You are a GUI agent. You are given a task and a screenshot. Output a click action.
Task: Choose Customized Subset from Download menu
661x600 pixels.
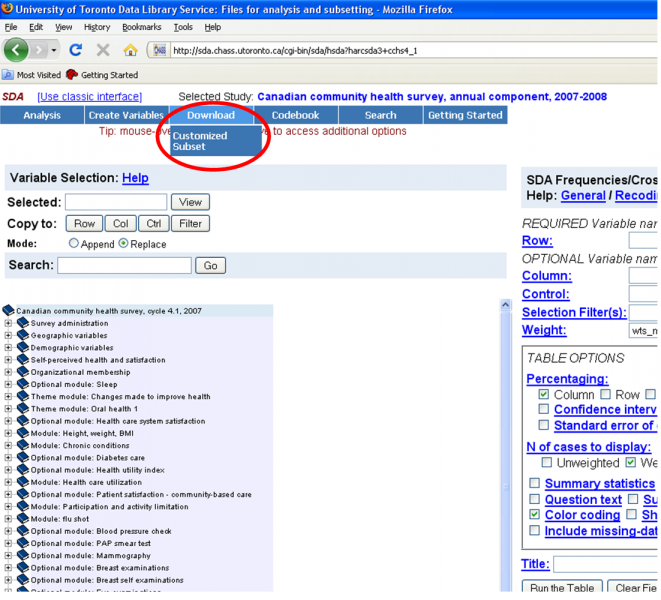tap(200, 141)
